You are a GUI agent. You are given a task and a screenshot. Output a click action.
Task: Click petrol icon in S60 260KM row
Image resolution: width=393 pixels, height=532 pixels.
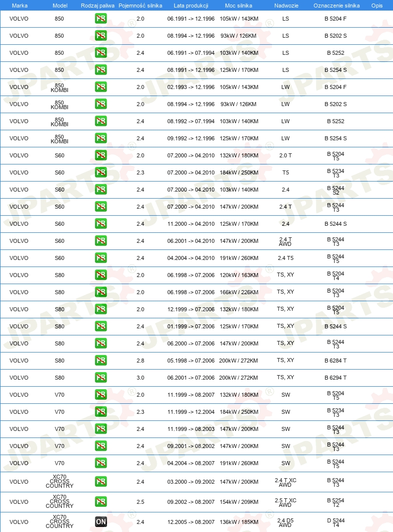click(x=101, y=258)
